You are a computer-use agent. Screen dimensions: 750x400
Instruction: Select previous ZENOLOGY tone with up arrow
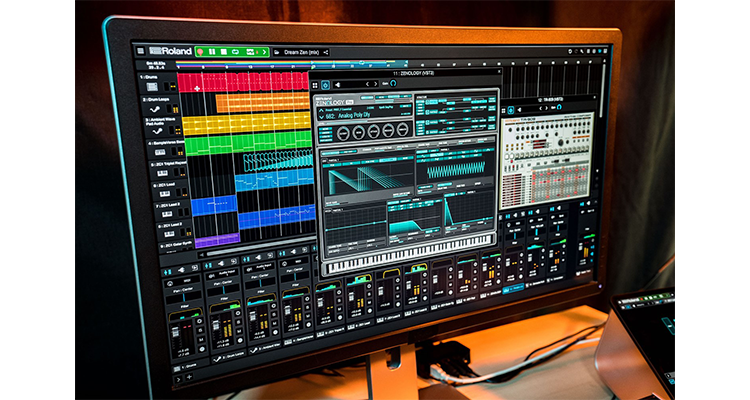click(321, 110)
